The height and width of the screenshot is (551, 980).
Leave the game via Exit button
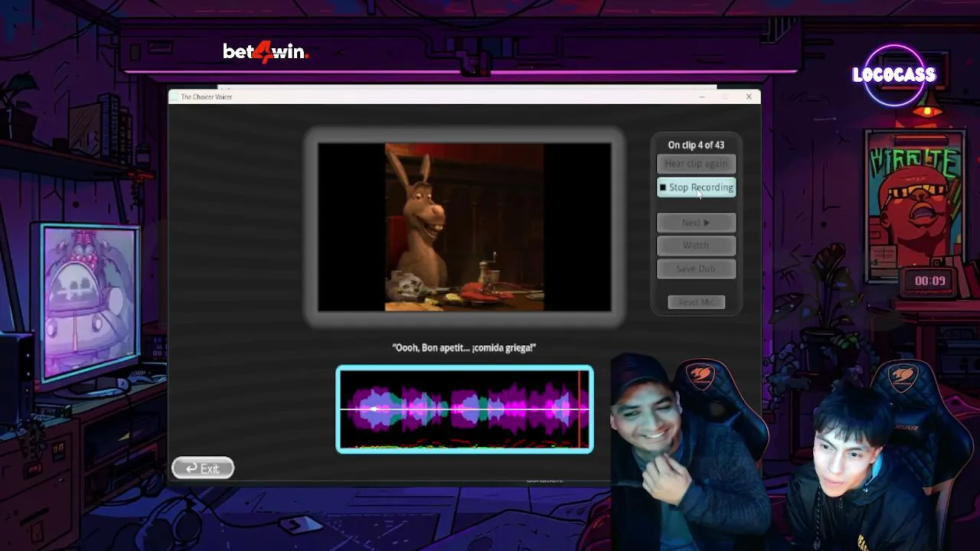pyautogui.click(x=203, y=468)
